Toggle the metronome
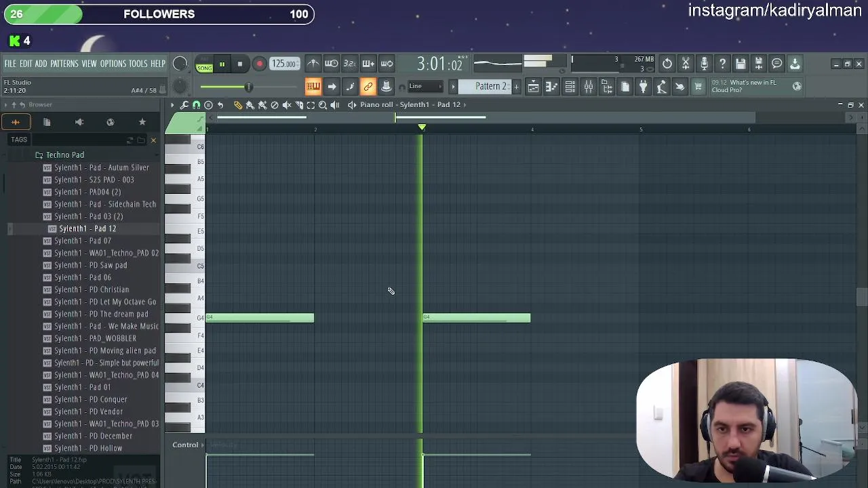Viewport: 868px width, 488px height. tap(313, 64)
